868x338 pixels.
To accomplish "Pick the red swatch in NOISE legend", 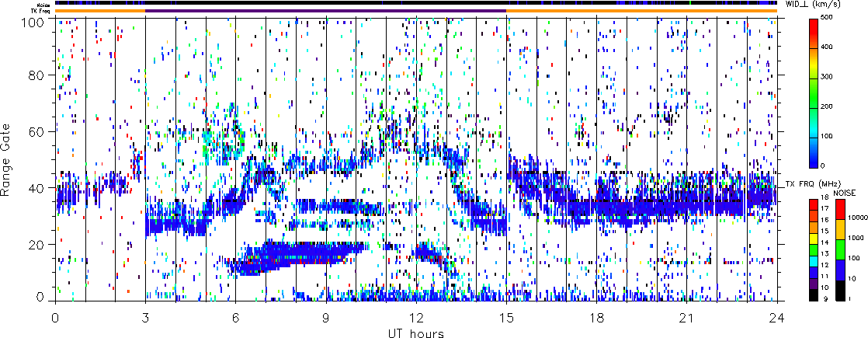I will [840, 210].
